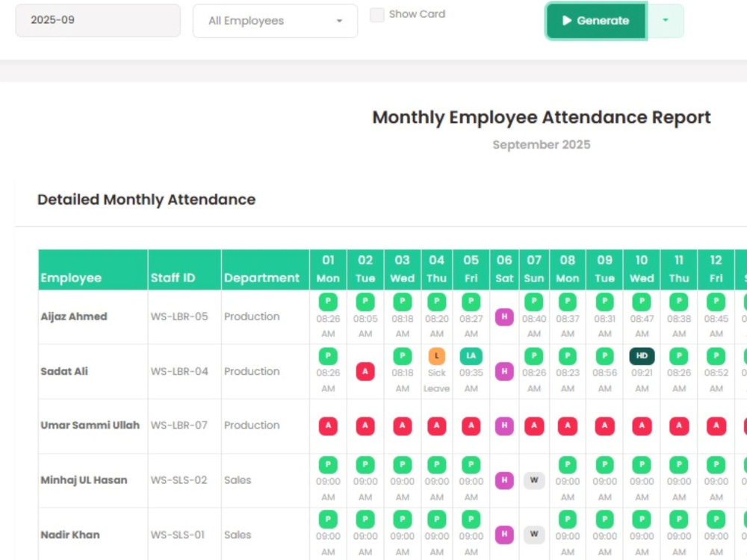The height and width of the screenshot is (560, 747).
Task: Click Minhaj UL Hasan's Present badge on 08 Mon
Action: (568, 464)
